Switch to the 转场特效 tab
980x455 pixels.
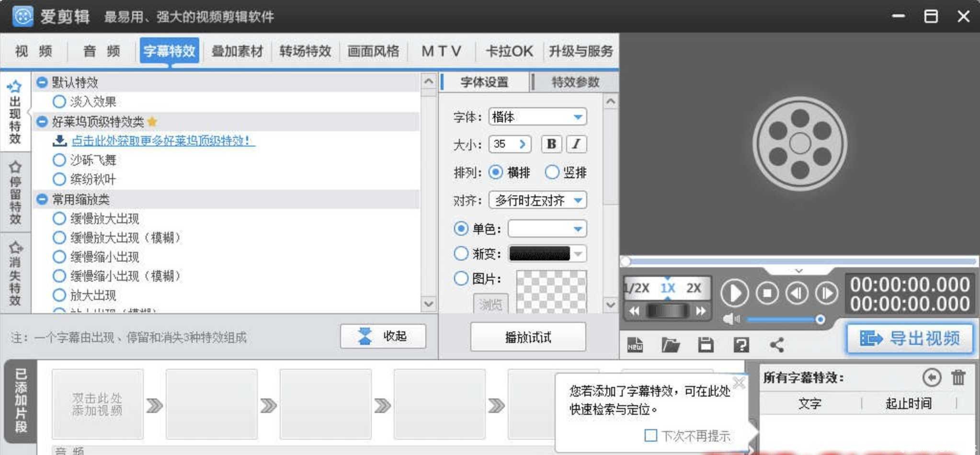click(x=305, y=51)
